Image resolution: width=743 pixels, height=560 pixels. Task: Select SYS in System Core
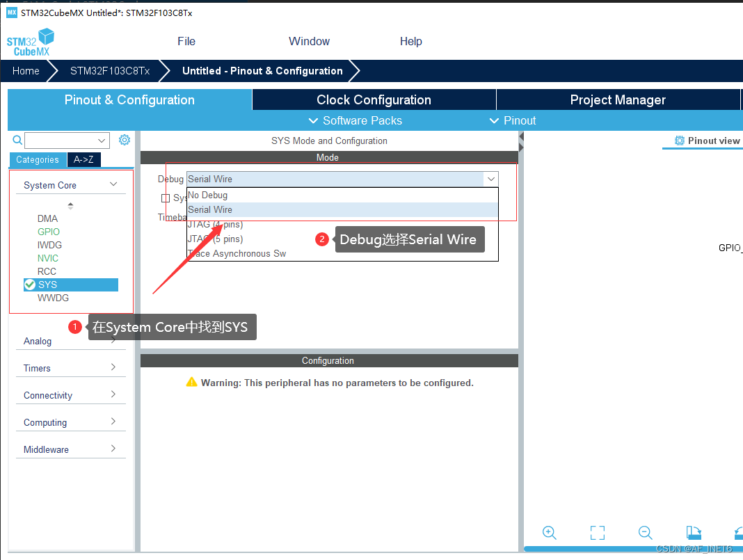(70, 285)
